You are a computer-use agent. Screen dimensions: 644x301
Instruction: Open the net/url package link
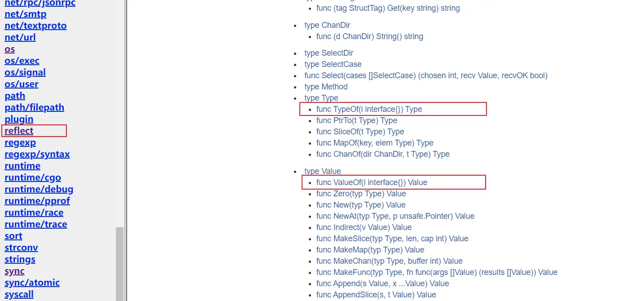pos(20,37)
